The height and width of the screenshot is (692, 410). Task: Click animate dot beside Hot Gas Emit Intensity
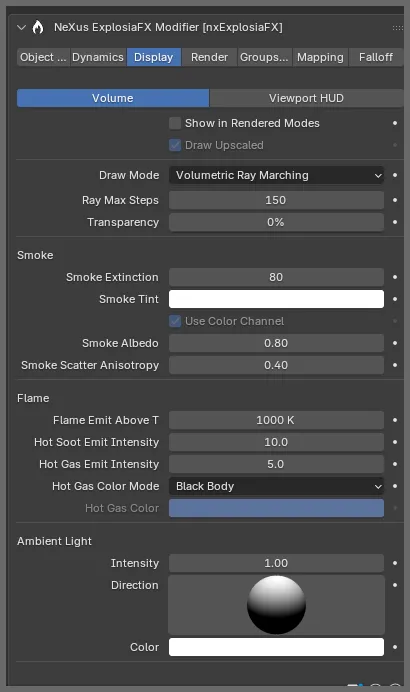395,464
